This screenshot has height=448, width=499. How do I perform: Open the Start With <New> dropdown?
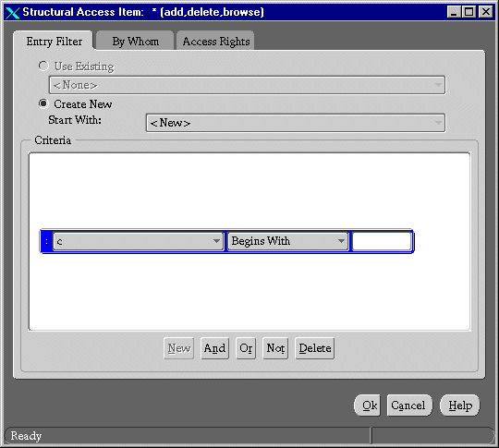[x=296, y=123]
